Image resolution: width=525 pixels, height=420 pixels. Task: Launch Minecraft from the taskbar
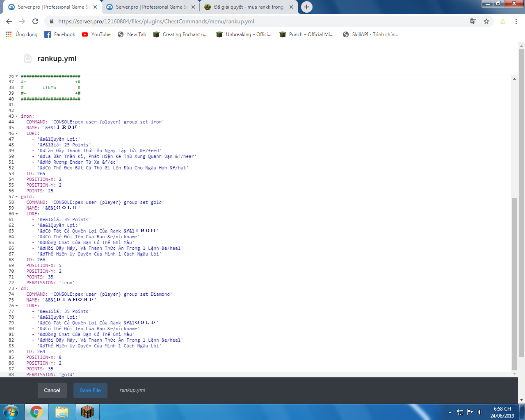pos(87,412)
